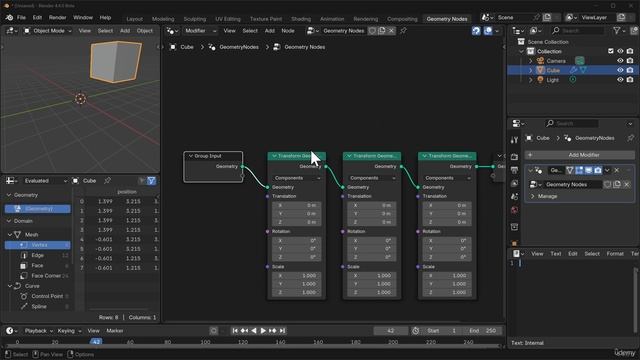Switch to the Layout workspace tab
Screen dimensions: 640x360
pos(134,19)
